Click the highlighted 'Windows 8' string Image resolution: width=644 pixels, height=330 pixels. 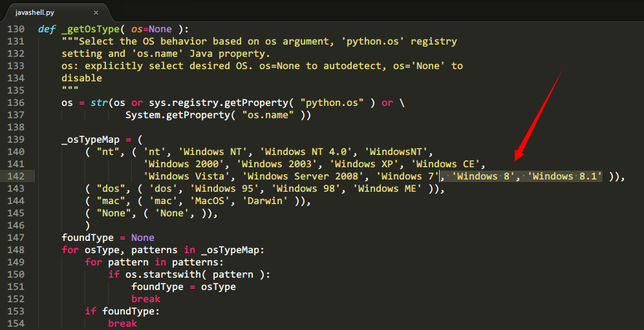coord(484,176)
